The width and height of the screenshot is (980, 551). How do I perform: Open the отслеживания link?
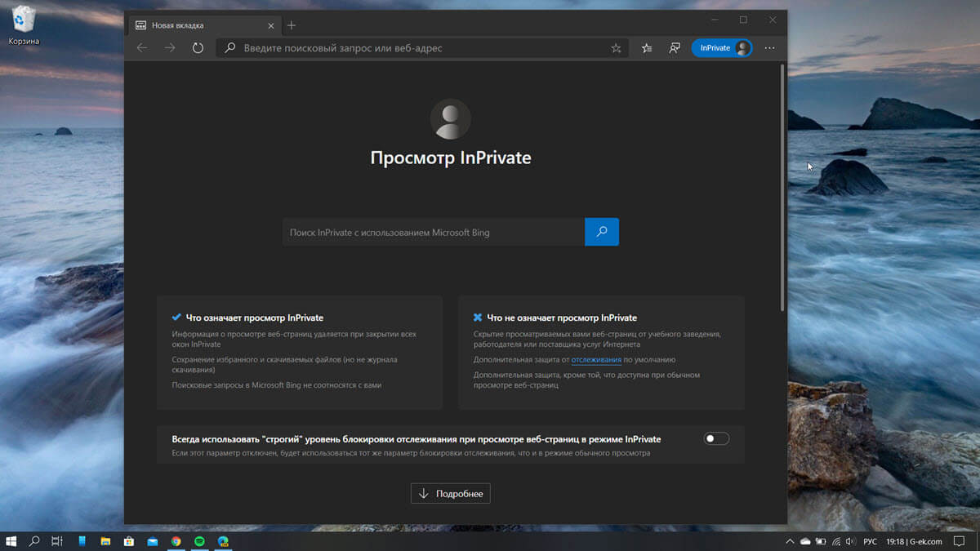[596, 359]
